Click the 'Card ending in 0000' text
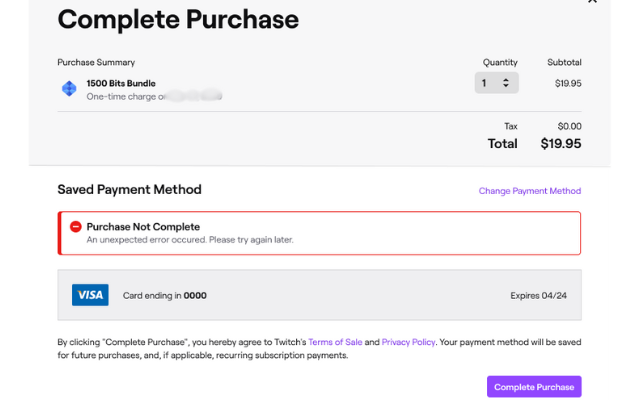Image resolution: width=640 pixels, height=400 pixels. [164, 296]
